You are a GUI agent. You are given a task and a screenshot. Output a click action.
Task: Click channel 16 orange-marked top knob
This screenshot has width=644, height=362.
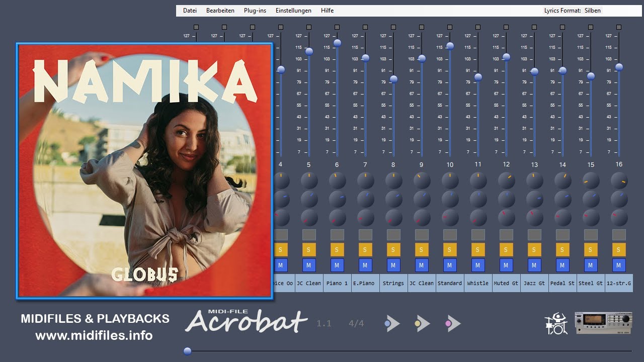point(619,180)
